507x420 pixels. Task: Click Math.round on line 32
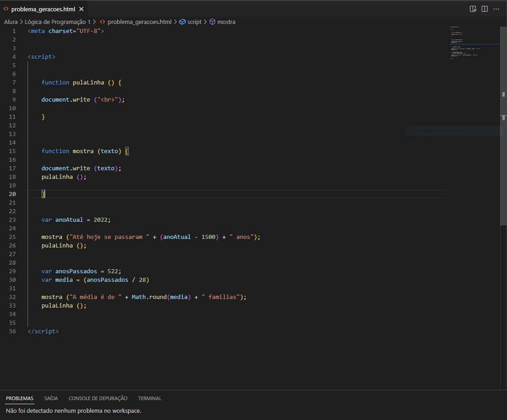[149, 297]
